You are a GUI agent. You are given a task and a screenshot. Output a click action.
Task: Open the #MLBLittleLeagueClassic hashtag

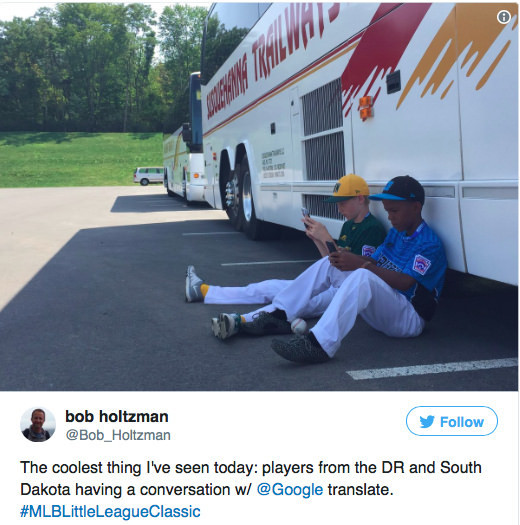tap(110, 511)
